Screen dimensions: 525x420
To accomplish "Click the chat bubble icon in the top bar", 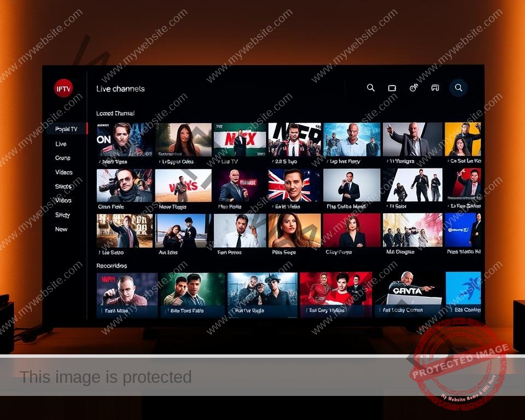I will point(435,87).
